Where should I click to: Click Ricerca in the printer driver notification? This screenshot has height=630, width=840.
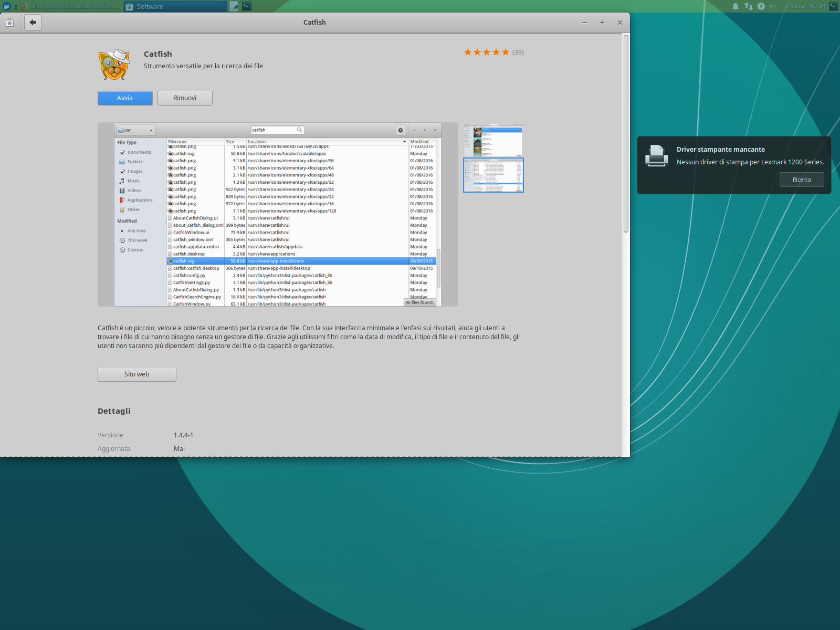coord(802,180)
